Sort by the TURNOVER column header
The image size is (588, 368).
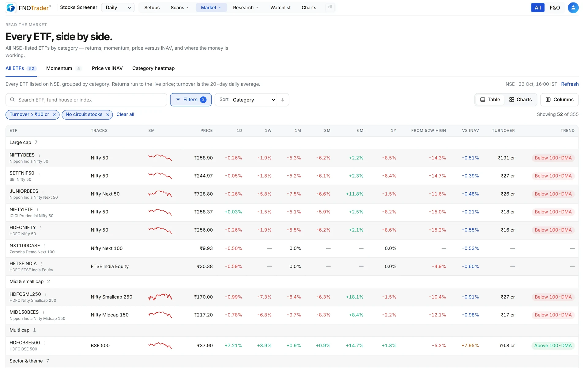[503, 131]
